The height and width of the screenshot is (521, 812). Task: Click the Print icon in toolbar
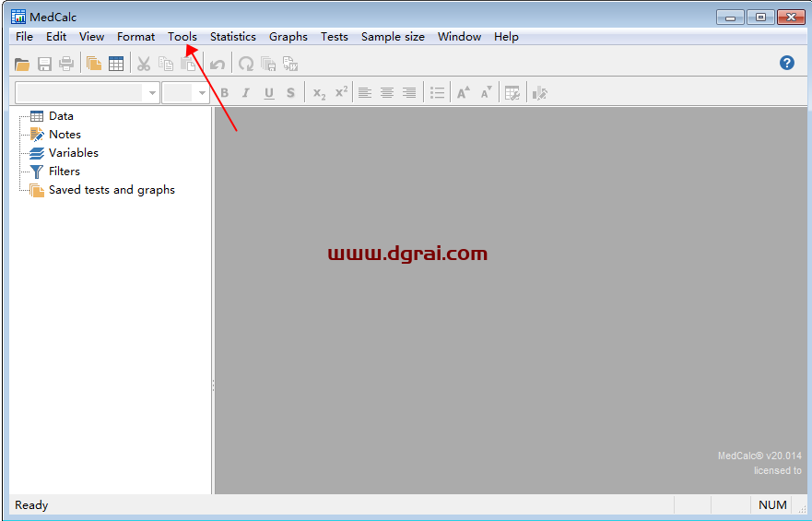point(66,65)
